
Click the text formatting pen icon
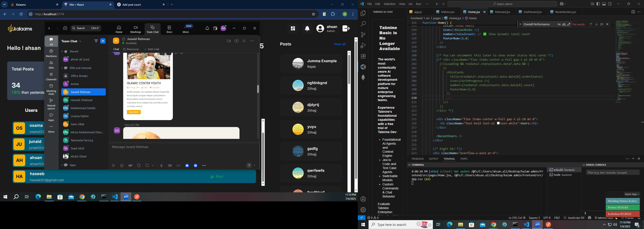(x=114, y=165)
